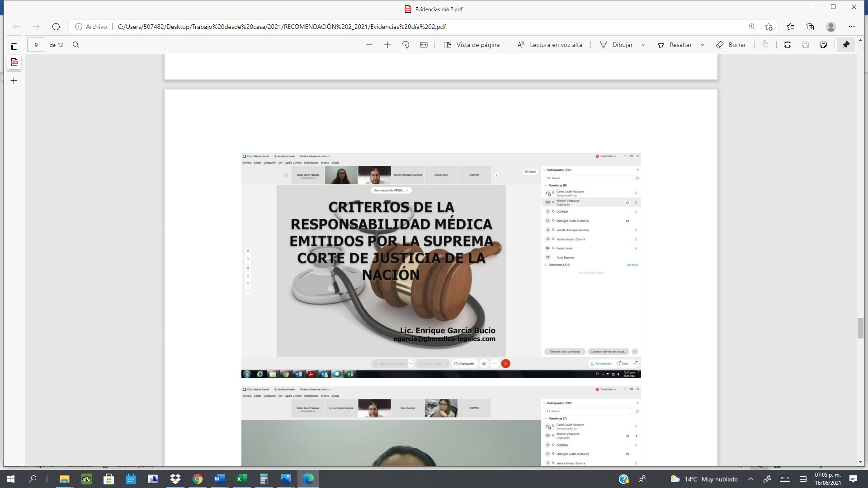
Task: Click Save as icon in PDF toolbar
Action: coord(824,45)
